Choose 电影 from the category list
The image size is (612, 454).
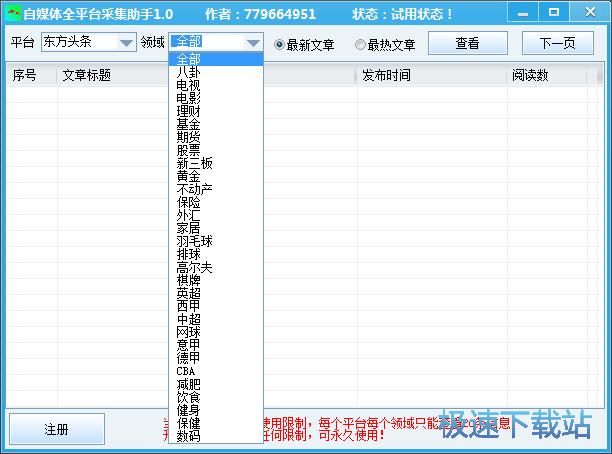(x=216, y=98)
